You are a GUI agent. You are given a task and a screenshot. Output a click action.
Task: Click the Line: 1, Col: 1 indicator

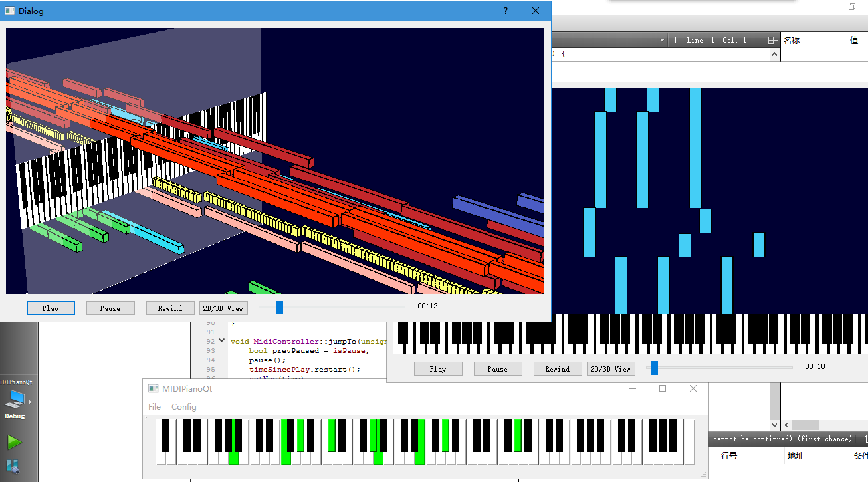click(716, 40)
